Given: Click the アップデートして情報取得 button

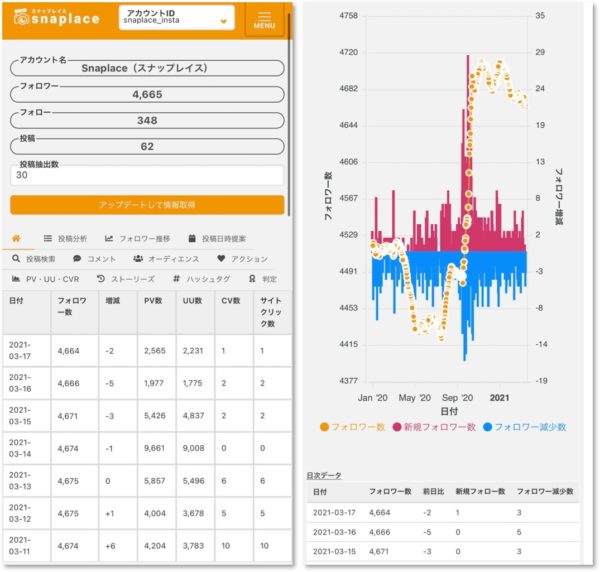Looking at the screenshot, I should (147, 205).
